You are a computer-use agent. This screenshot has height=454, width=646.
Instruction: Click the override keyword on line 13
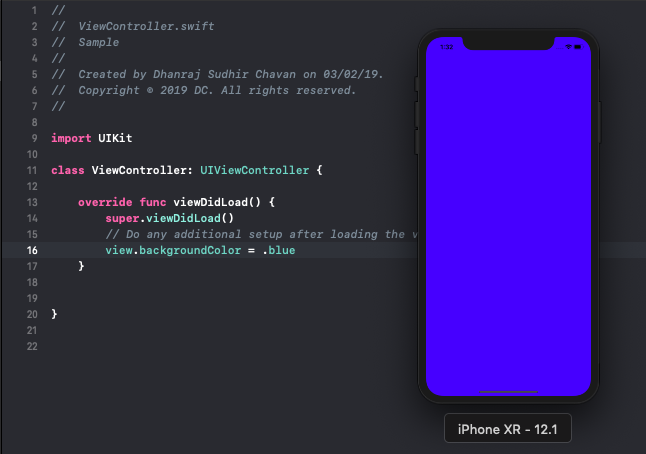tap(105, 202)
